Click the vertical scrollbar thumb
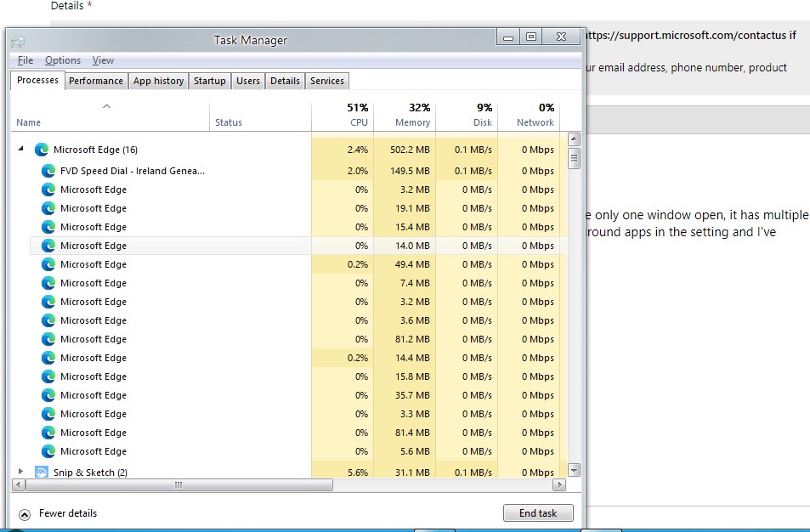Viewport: 810px width, 532px height. [574, 158]
